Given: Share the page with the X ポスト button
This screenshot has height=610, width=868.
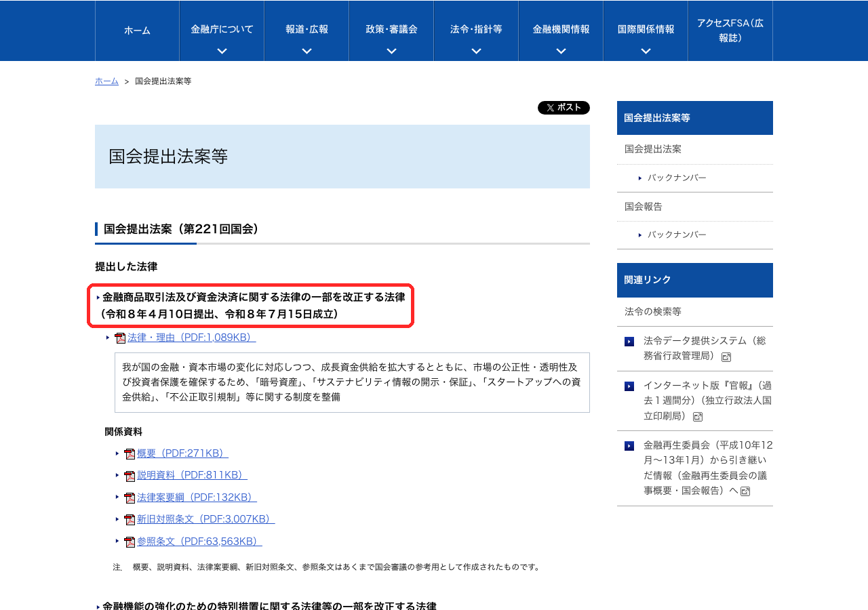Looking at the screenshot, I should (564, 108).
